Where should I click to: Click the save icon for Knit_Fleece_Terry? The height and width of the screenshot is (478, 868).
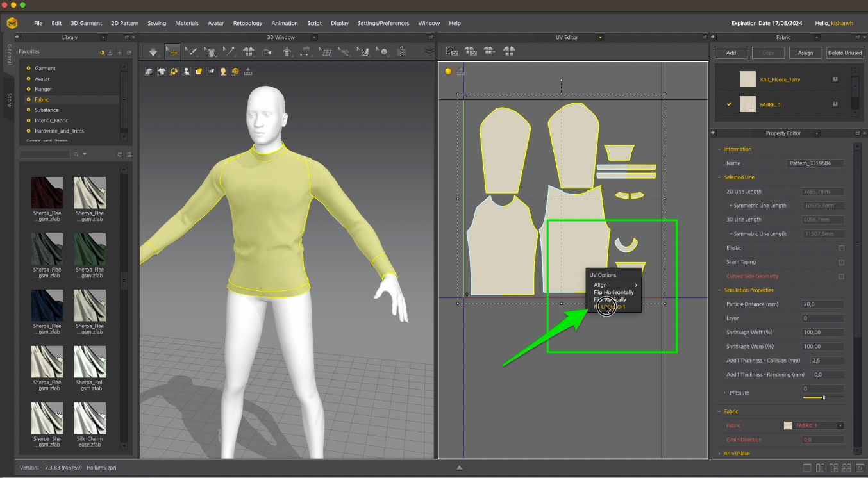(835, 79)
